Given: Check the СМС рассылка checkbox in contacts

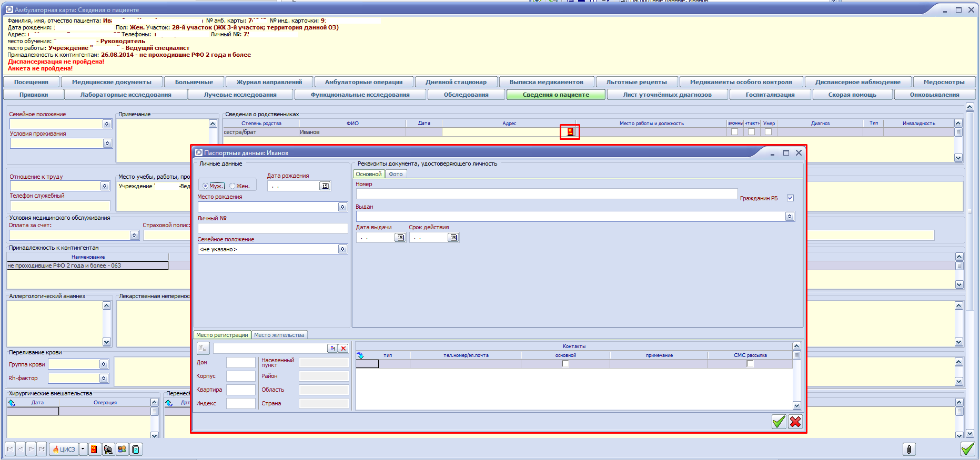Looking at the screenshot, I should coord(750,364).
